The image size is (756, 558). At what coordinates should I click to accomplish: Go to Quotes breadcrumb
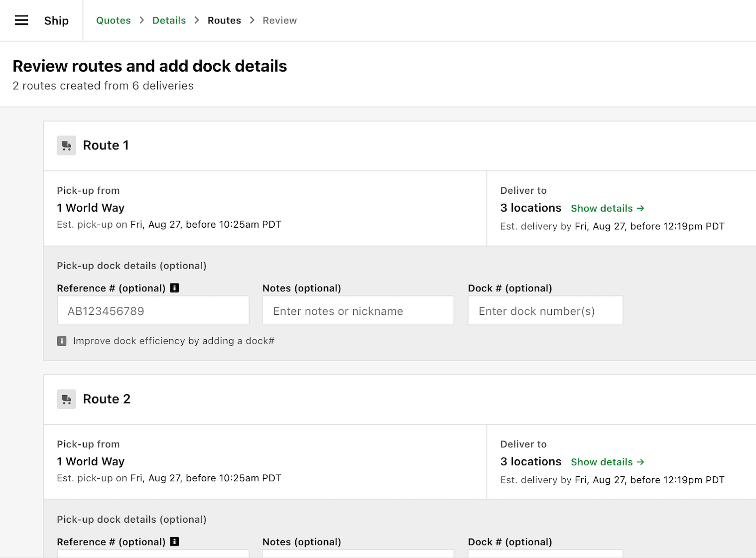114,20
